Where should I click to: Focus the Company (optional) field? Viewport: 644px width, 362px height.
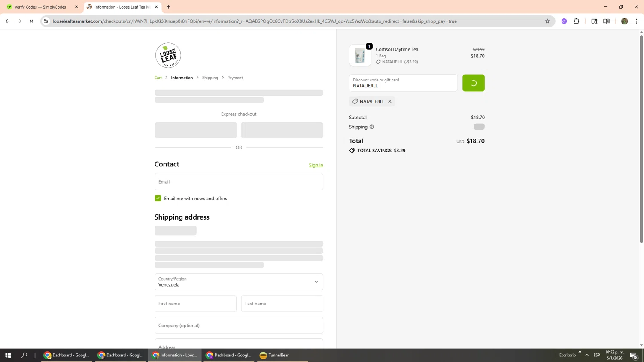pyautogui.click(x=239, y=325)
